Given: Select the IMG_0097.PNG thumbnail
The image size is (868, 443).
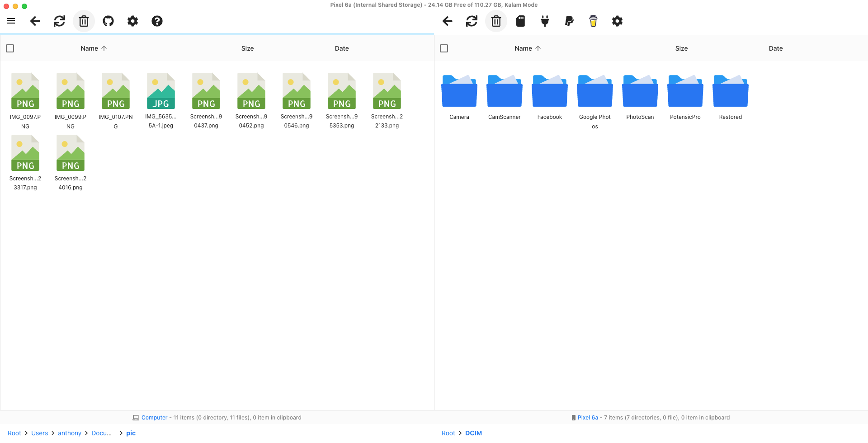Looking at the screenshot, I should click(25, 91).
